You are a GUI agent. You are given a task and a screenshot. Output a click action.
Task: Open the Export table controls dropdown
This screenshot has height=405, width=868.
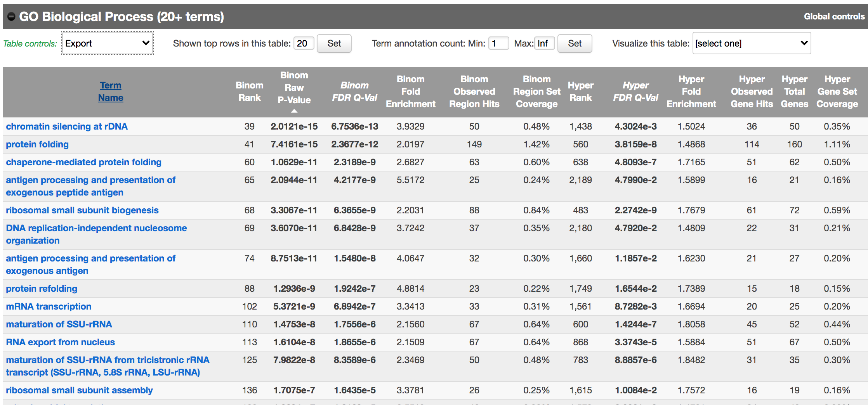pyautogui.click(x=108, y=43)
